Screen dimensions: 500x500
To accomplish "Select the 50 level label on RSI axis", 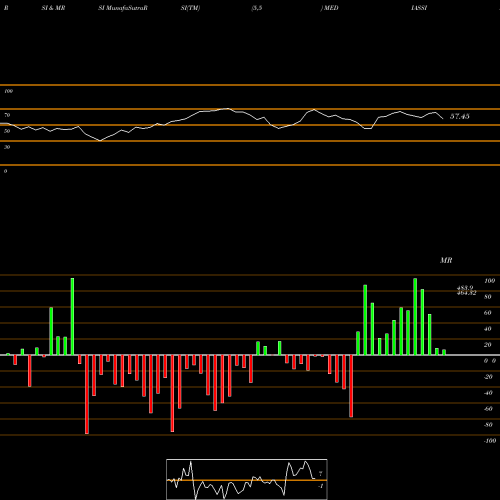I will [x=7, y=131].
